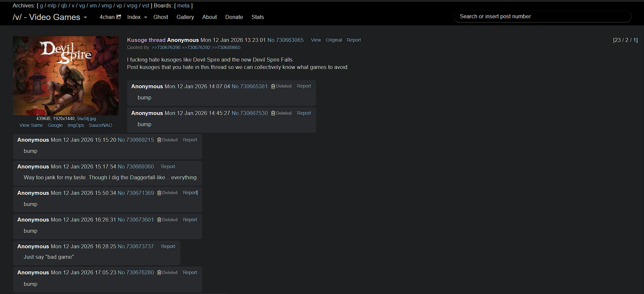Report the 'Way too jank' post
Screen dimensions: 644x294
[x=168, y=167]
